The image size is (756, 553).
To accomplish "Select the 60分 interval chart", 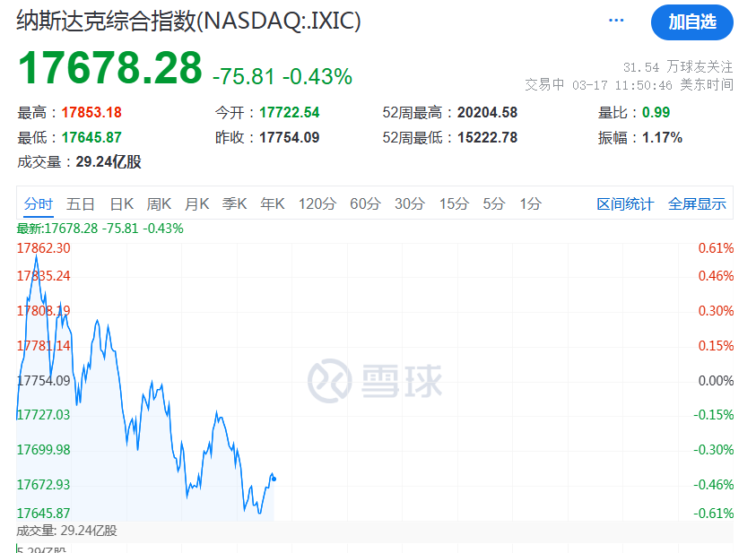I will click(365, 204).
